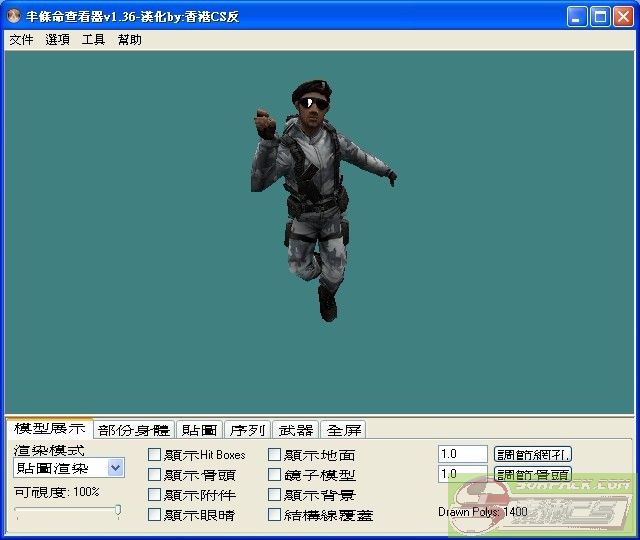The width and height of the screenshot is (640, 540).
Task: Switch to the 部份身體 tab
Action: tap(134, 430)
